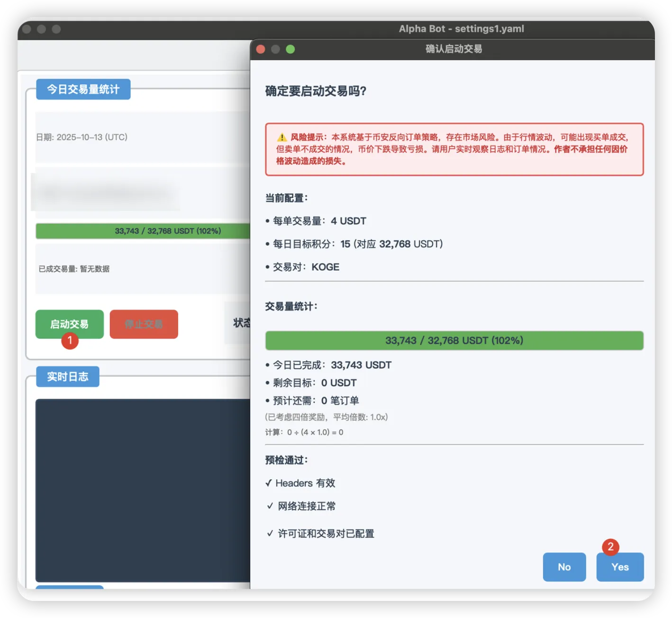The image size is (672, 618).
Task: Click the warning triangle icon beside 风险提示
Action: pos(282,137)
